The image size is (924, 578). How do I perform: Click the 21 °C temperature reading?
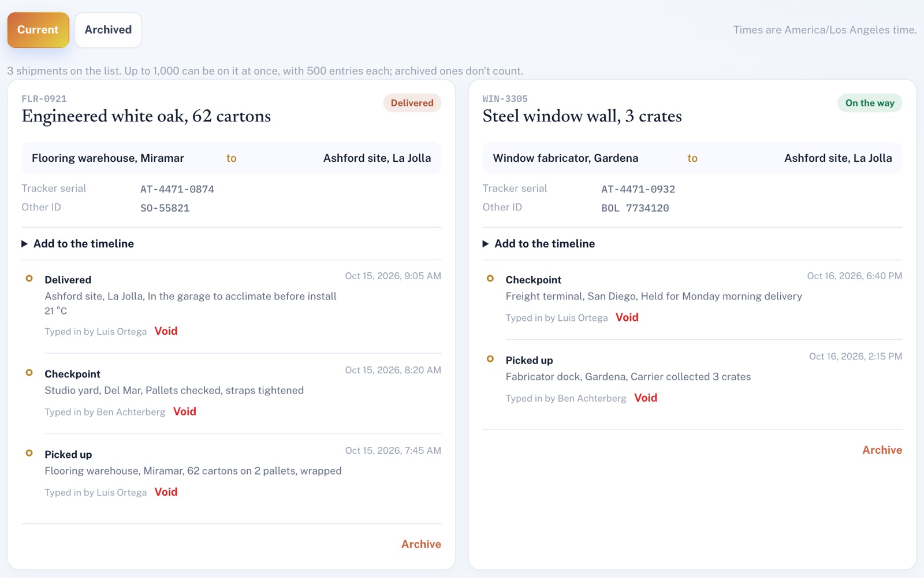coord(56,311)
